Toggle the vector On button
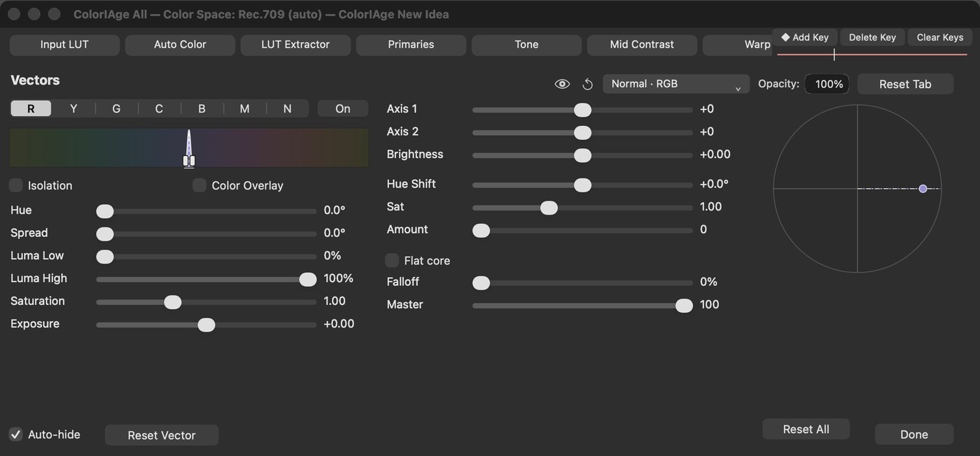This screenshot has height=456, width=980. pos(343,108)
